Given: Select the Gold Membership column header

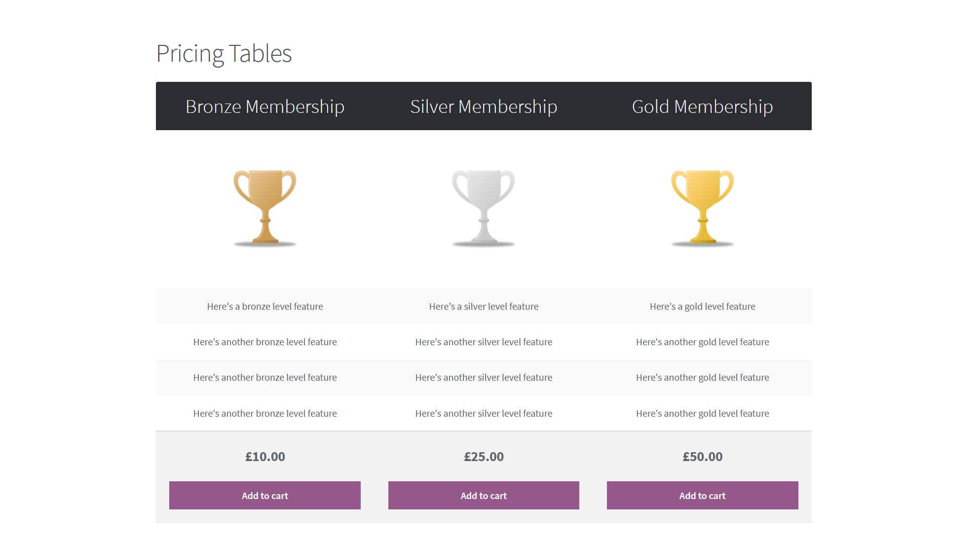Looking at the screenshot, I should (x=702, y=106).
